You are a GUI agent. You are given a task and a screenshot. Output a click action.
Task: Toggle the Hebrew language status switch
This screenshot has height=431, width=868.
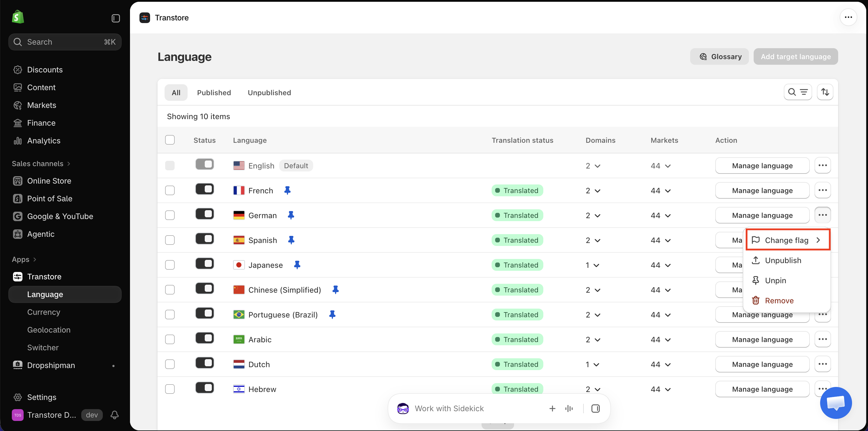click(204, 388)
